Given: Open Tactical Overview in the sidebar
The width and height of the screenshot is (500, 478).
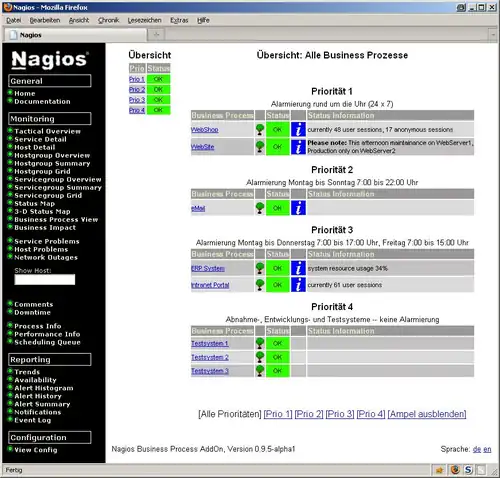Looking at the screenshot, I should [47, 131].
